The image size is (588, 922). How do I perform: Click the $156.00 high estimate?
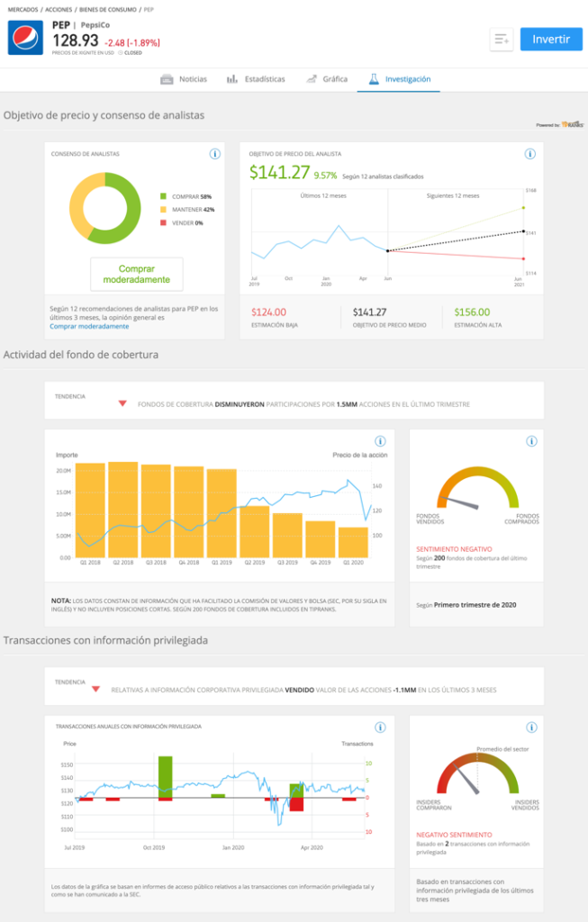pos(472,312)
